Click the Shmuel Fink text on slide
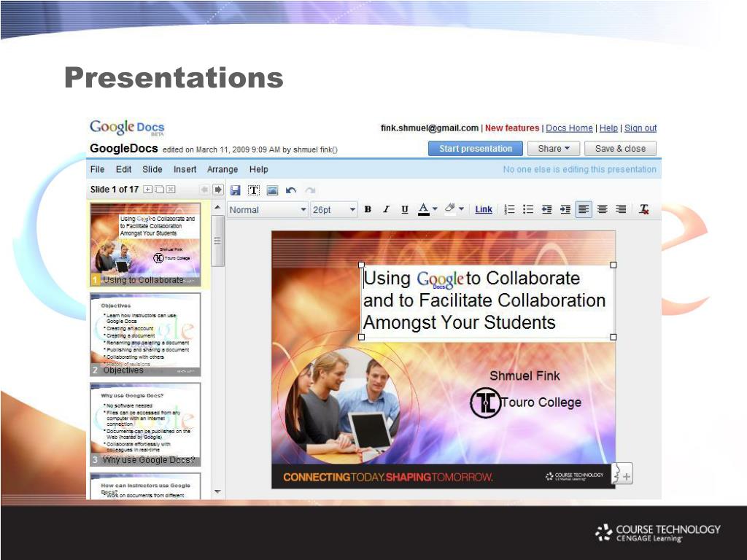 click(525, 376)
